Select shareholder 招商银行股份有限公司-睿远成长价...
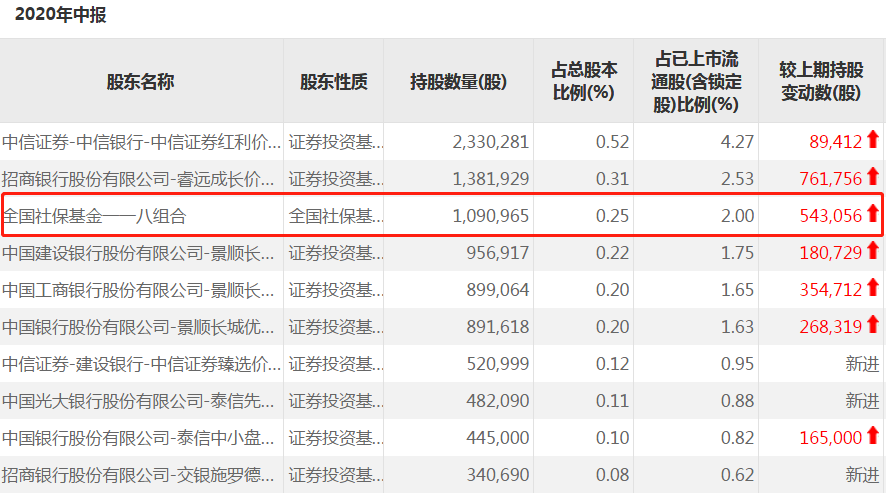886x493 pixels. coord(138,179)
